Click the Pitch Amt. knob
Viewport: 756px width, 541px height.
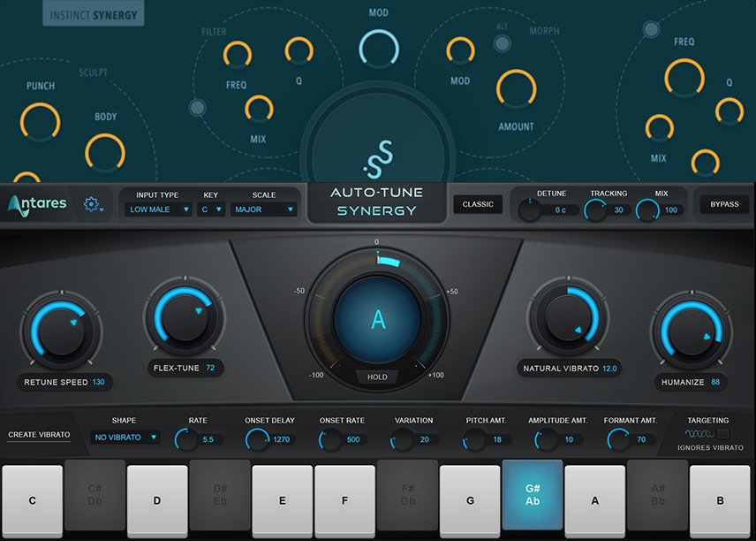tap(474, 439)
